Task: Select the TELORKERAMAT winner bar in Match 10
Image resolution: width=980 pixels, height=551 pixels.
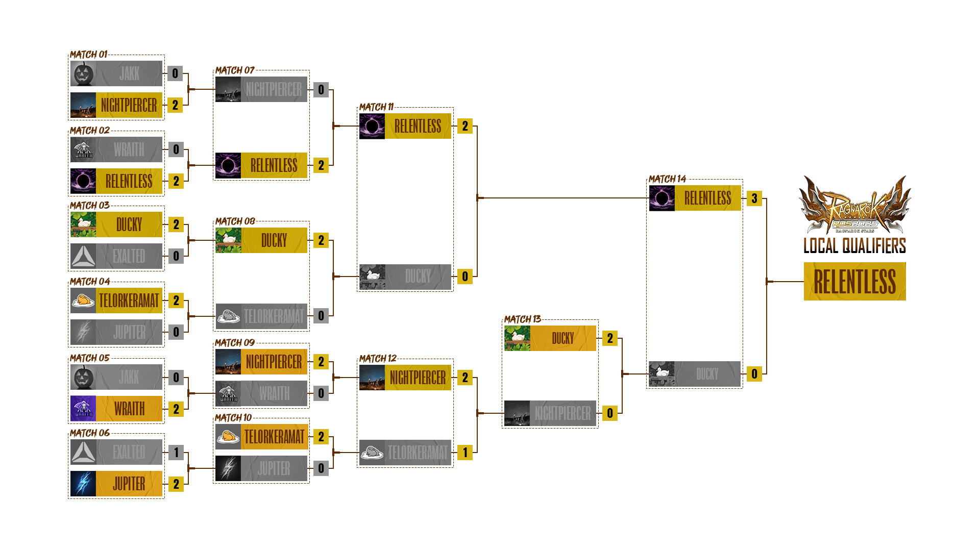Action: [x=275, y=437]
